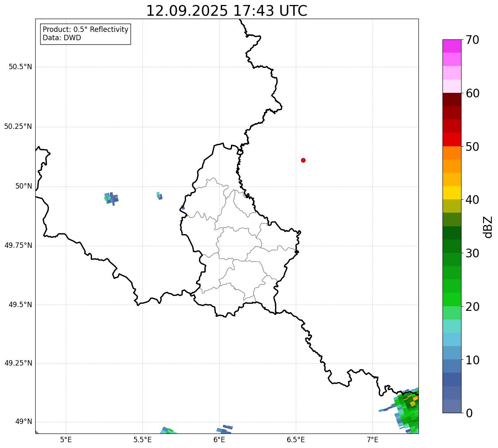Pick the orange colorbar segment just below 50
The height and width of the screenshot is (448, 498).
point(452,153)
